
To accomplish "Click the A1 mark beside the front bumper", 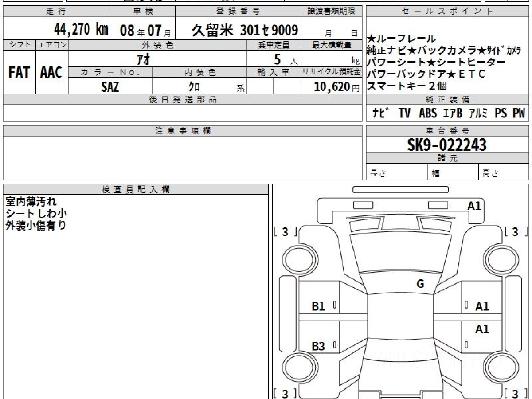I will point(474,206).
